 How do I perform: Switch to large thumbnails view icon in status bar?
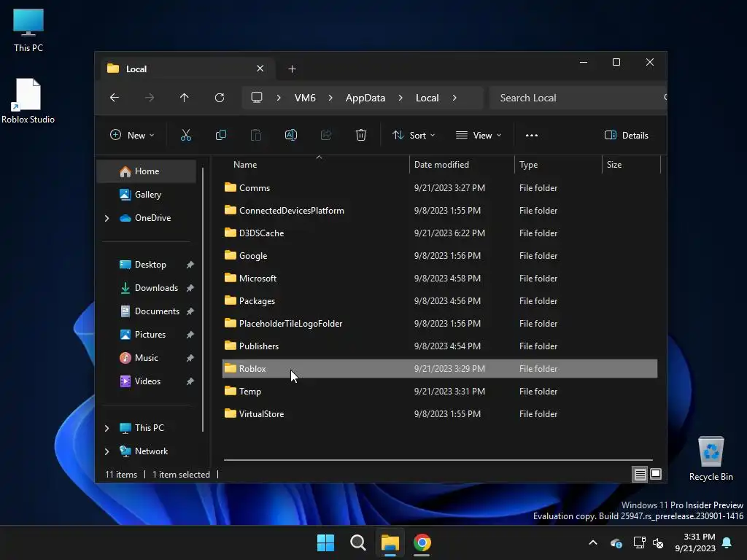point(656,474)
